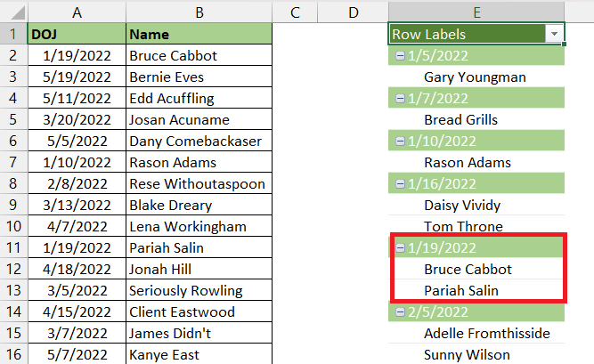The height and width of the screenshot is (364, 594).
Task: Open the Row Labels filter dropdown
Action: coord(554,34)
